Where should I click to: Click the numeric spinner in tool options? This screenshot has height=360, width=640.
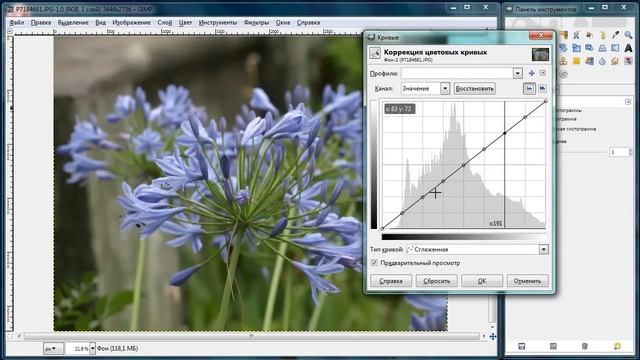click(x=621, y=152)
